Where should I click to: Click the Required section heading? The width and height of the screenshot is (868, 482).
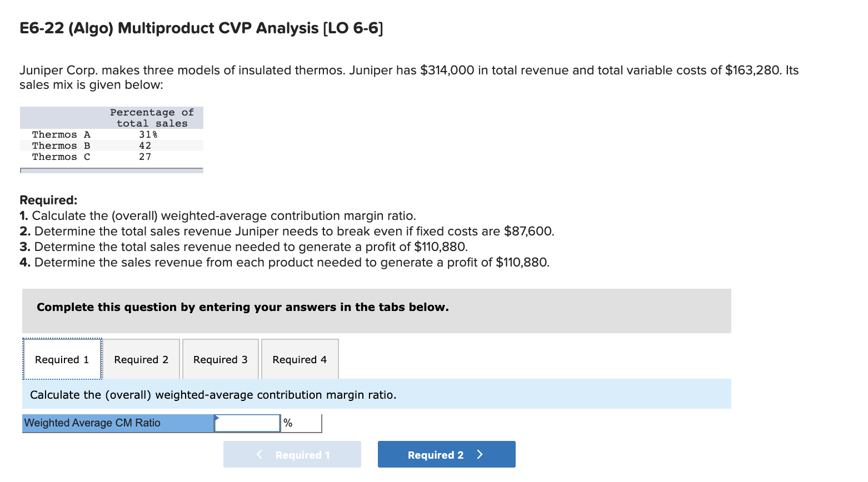pos(48,200)
